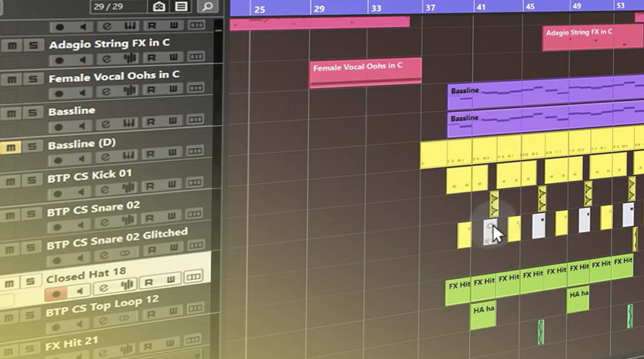644x359 pixels.
Task: Select the BTP CS Snare 02 Glitched track name
Action: tap(117, 239)
